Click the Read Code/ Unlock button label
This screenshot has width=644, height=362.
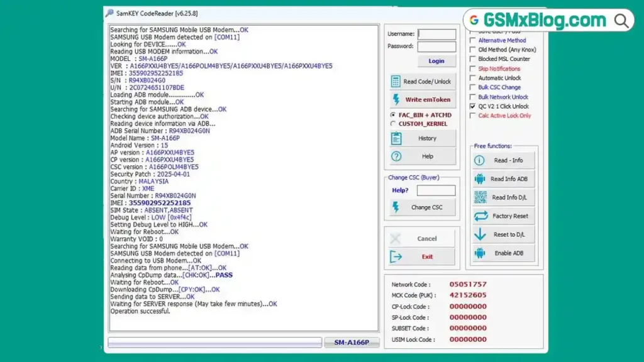click(x=427, y=82)
